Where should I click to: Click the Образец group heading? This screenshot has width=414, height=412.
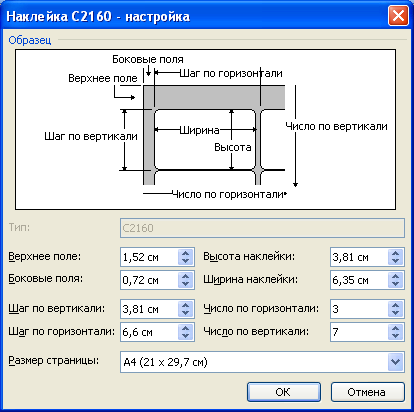click(x=30, y=40)
